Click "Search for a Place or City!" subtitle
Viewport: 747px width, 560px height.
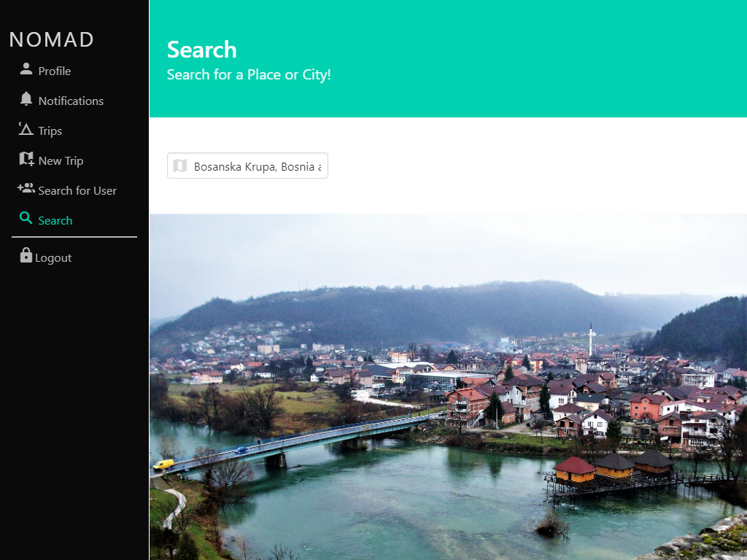pos(249,75)
